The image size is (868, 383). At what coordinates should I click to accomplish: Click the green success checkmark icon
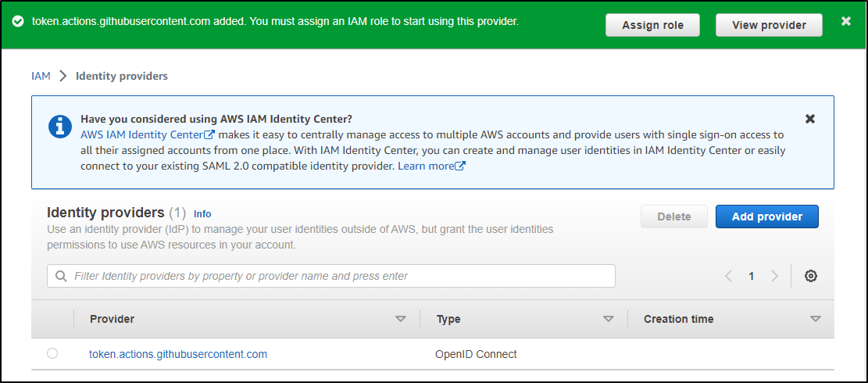tap(18, 22)
